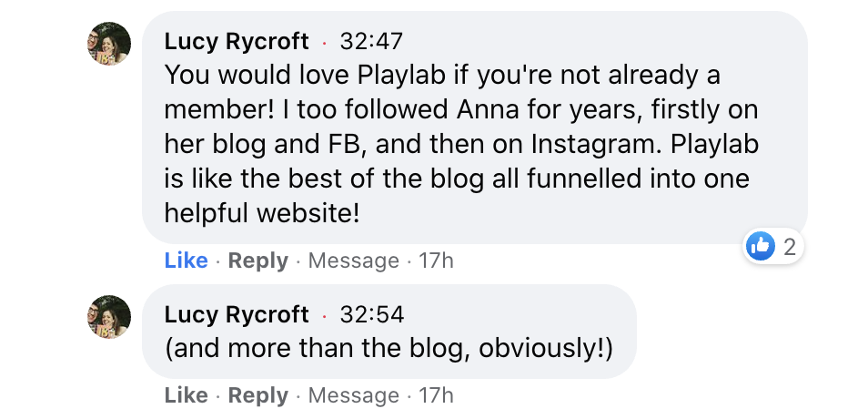The image size is (868, 419).
Task: Click Lucy Rycroft's avatar on the second comment
Action: pos(108,317)
